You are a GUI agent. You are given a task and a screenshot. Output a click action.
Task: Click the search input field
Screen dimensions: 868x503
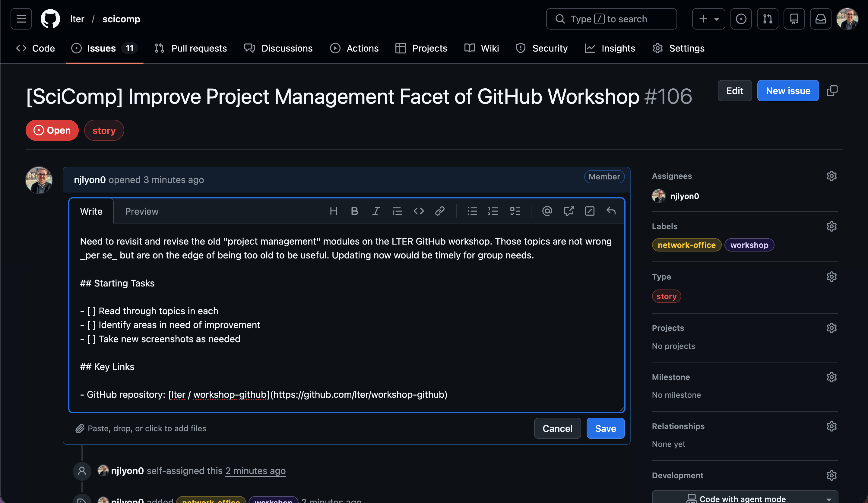coord(611,19)
